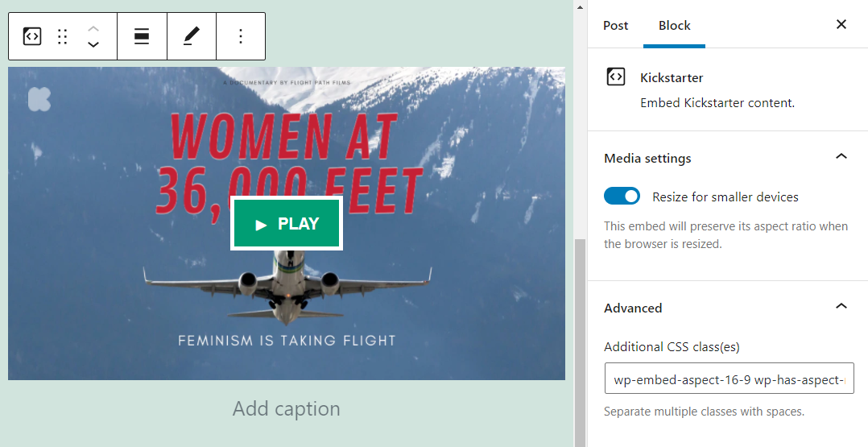This screenshot has width=868, height=447.
Task: Click the Kickstarter block icon in sidebar
Action: [615, 77]
